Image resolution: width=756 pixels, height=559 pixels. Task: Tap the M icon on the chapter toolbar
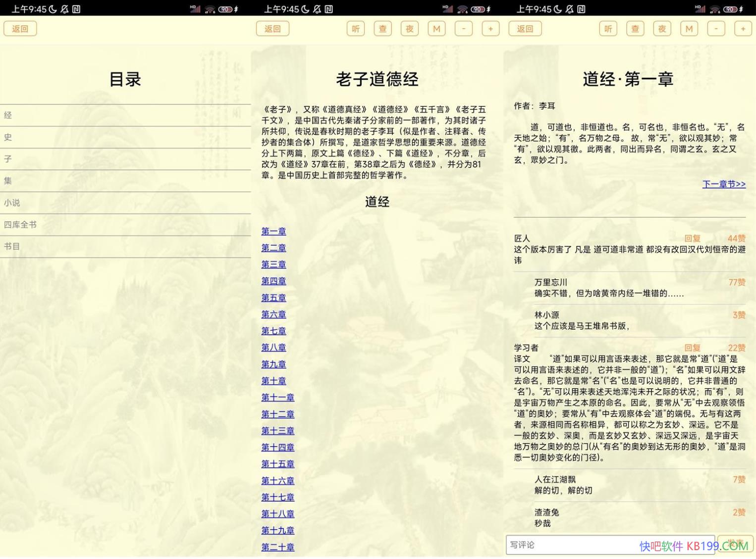pyautogui.click(x=689, y=28)
